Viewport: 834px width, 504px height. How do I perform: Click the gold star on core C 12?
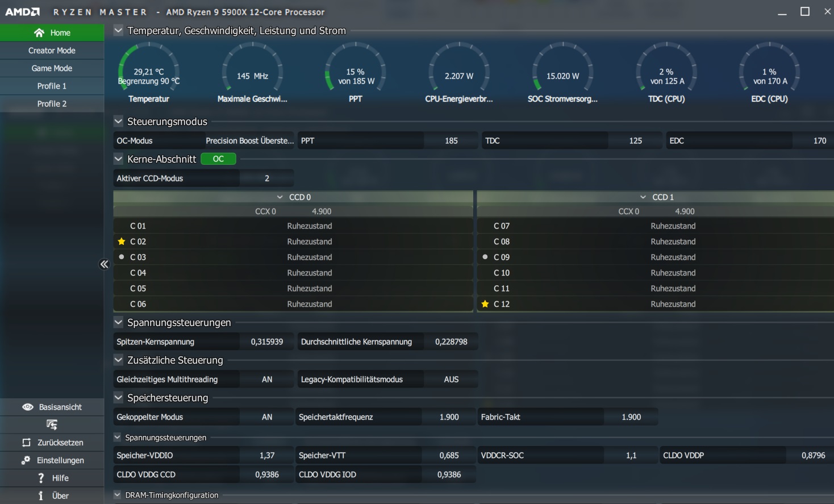coord(485,304)
